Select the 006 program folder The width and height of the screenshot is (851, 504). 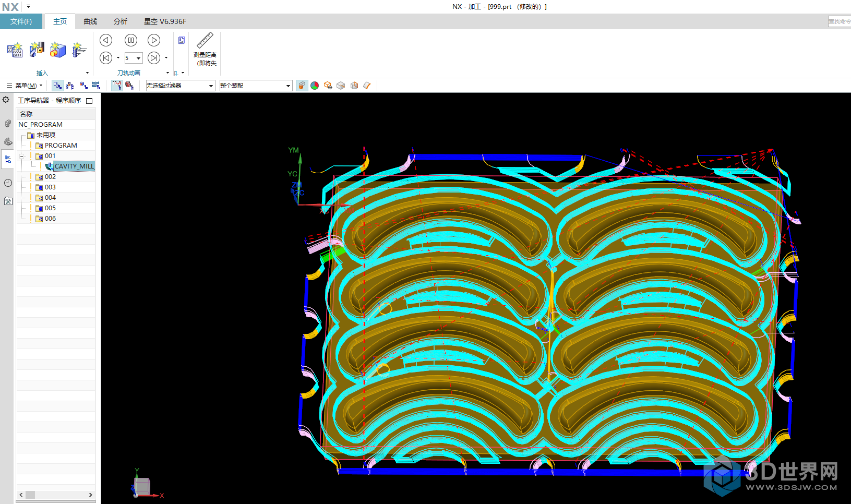coord(46,219)
